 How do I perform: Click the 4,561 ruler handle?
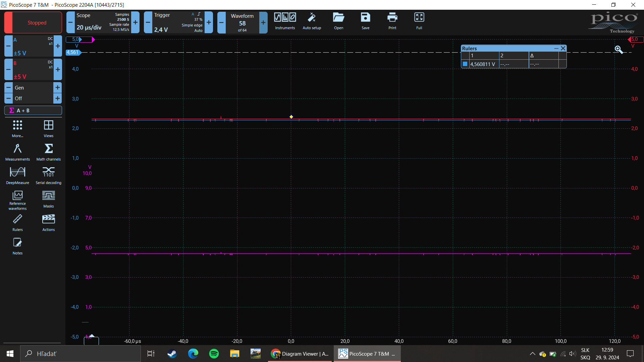click(73, 52)
